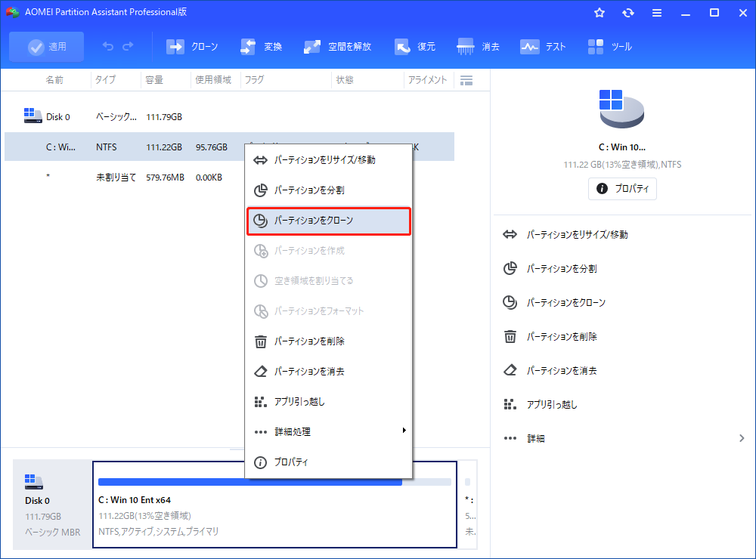Click the フラグ column header
The height and width of the screenshot is (559, 756).
(254, 80)
